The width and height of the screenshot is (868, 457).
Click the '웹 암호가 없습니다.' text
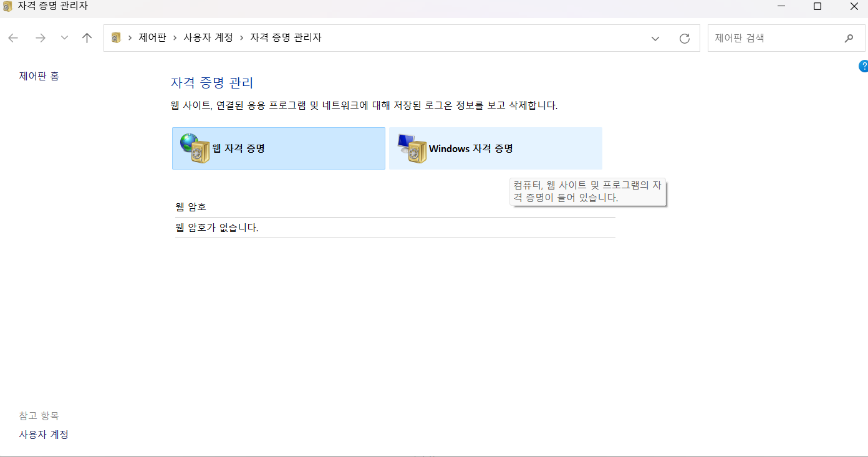pos(217,228)
